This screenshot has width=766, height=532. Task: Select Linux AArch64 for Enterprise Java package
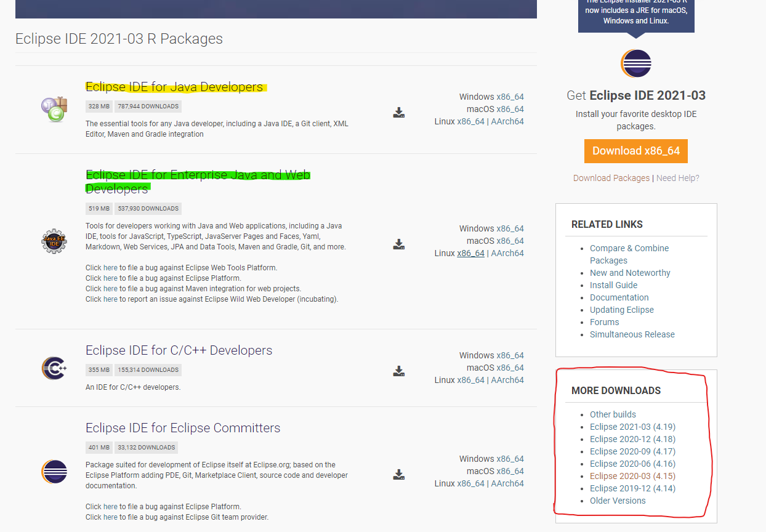(507, 253)
